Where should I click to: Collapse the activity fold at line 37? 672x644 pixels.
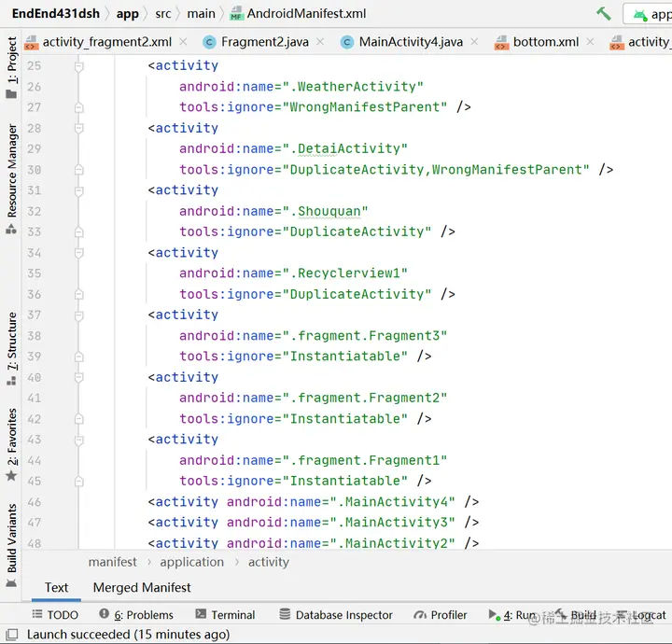78,315
